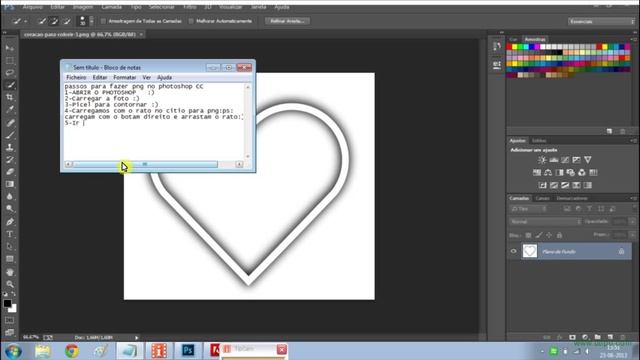Open the Opacidade value dropdown

632,222
